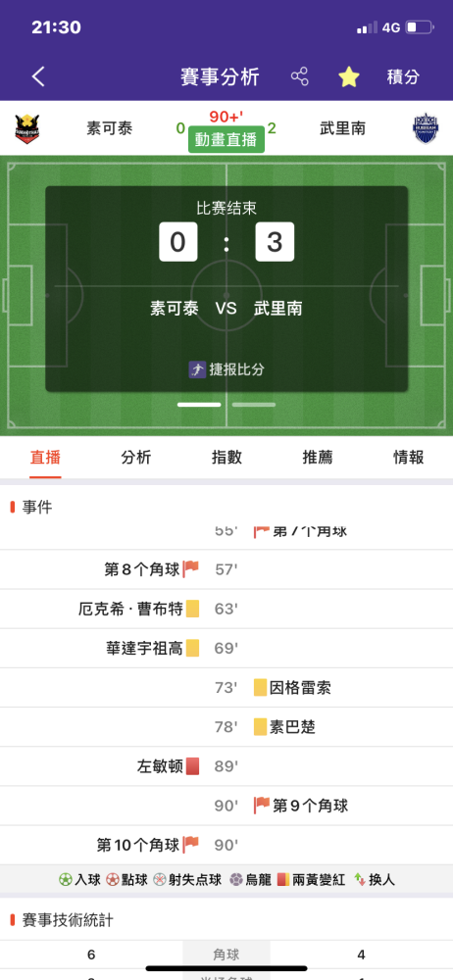Open the 推薦 tab

point(318,457)
